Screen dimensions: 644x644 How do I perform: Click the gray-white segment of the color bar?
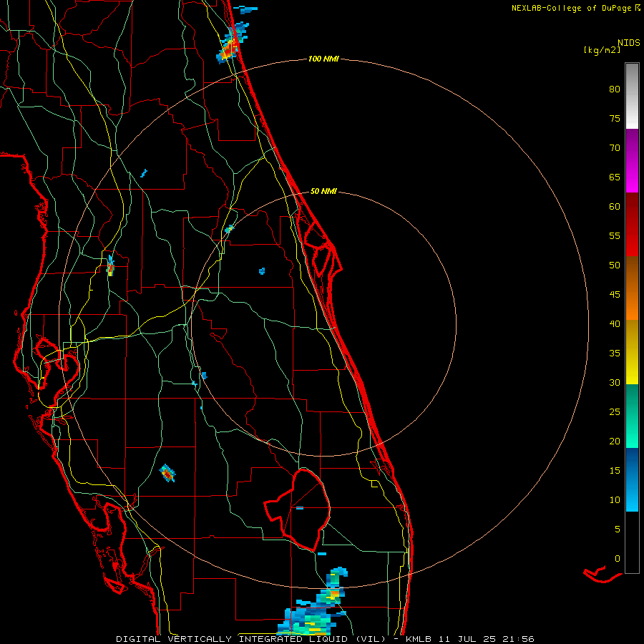click(632, 96)
